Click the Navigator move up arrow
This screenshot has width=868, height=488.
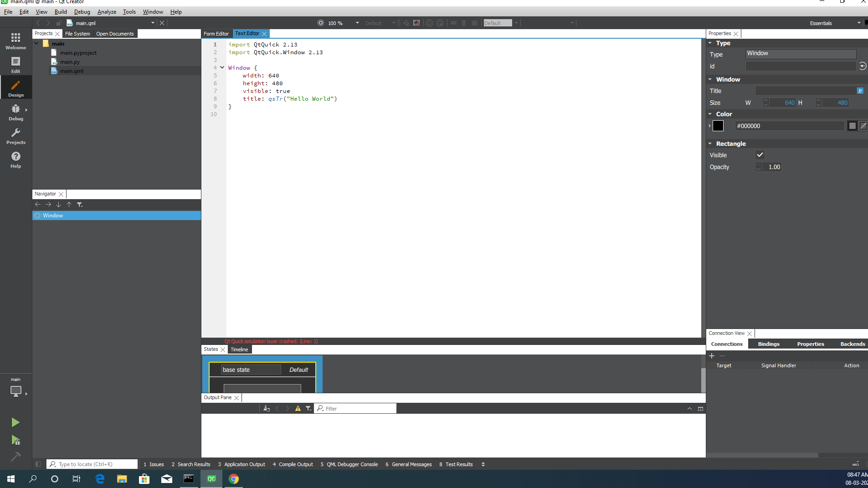pyautogui.click(x=69, y=205)
